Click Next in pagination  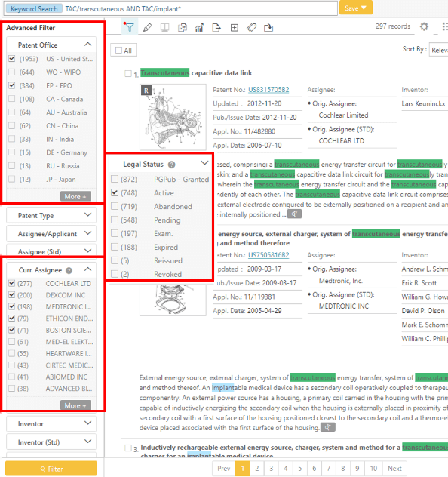394,468
